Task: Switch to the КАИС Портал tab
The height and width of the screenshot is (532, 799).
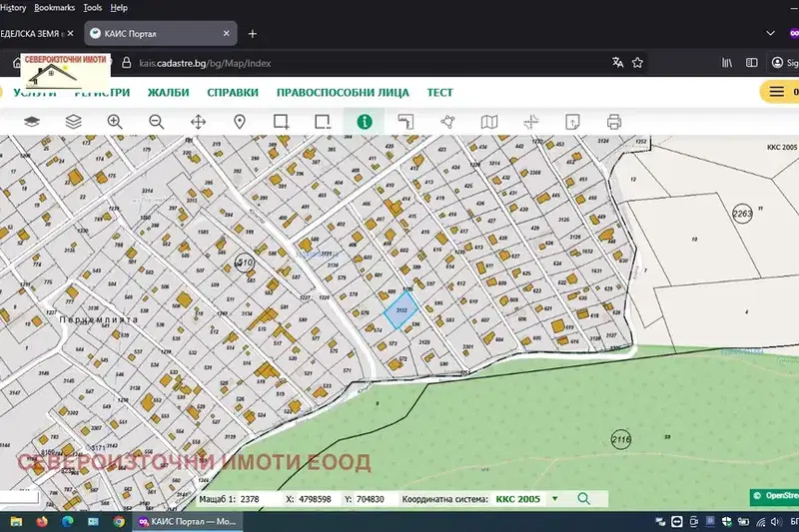Action: pyautogui.click(x=161, y=34)
